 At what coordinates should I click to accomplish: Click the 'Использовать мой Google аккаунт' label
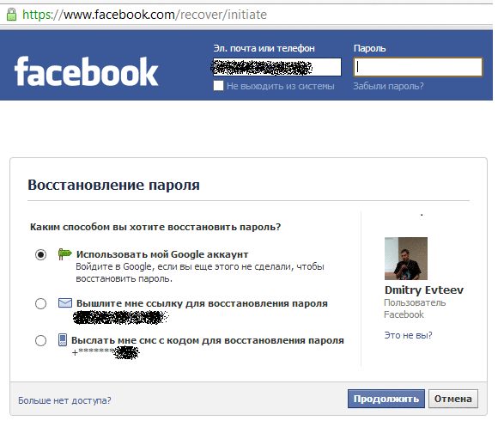click(162, 254)
